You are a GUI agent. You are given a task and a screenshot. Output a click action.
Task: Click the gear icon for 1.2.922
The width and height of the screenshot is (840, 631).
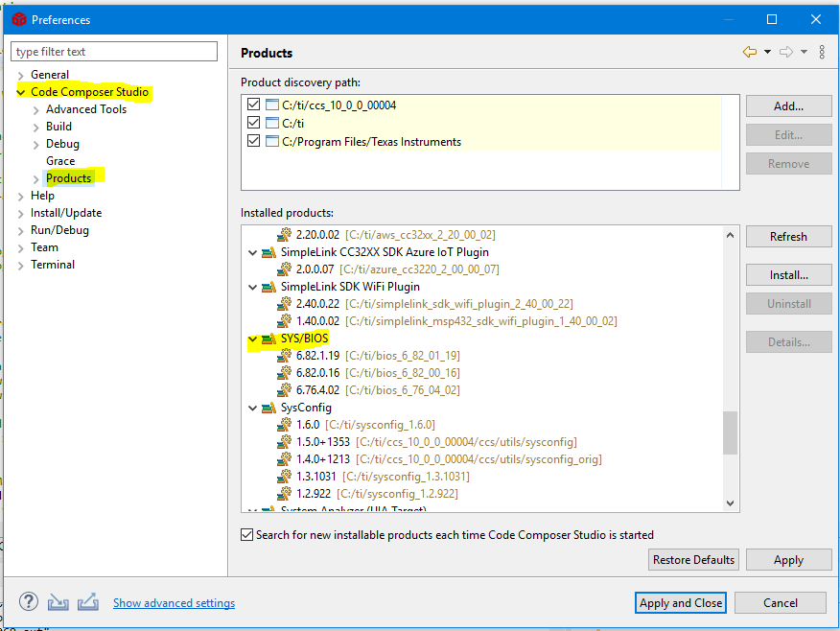tap(285, 493)
